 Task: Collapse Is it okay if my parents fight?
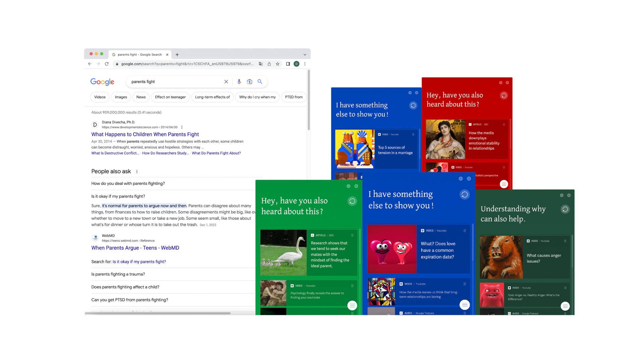tap(173, 196)
